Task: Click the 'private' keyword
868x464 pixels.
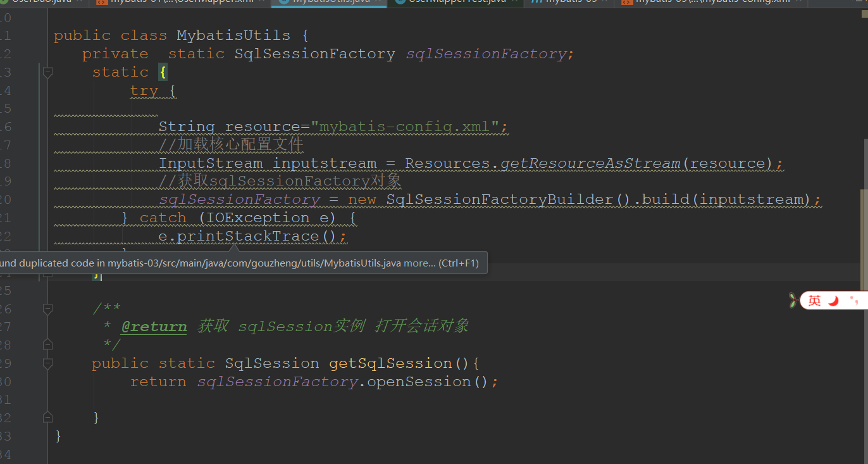Action: 115,54
